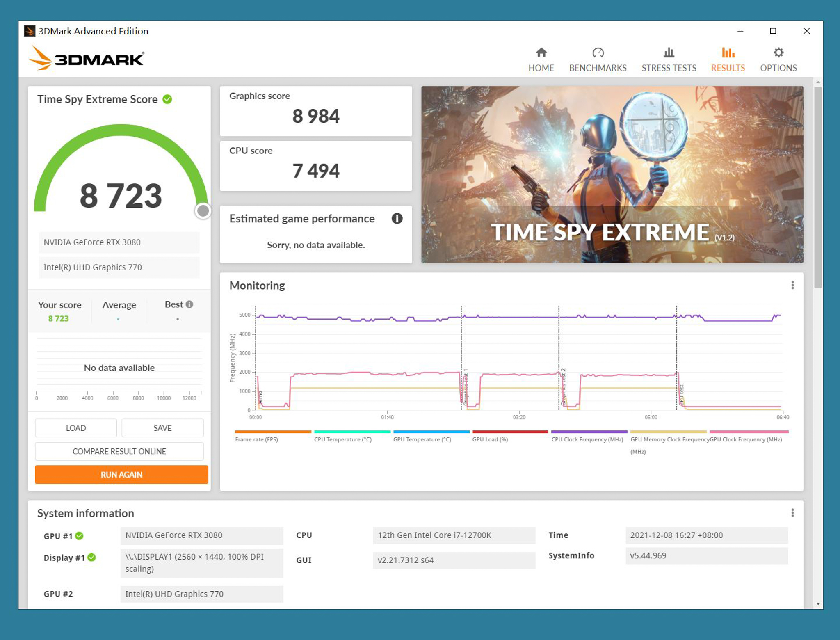Click the Save result button
Viewport: 840px width, 640px height.
(x=162, y=428)
